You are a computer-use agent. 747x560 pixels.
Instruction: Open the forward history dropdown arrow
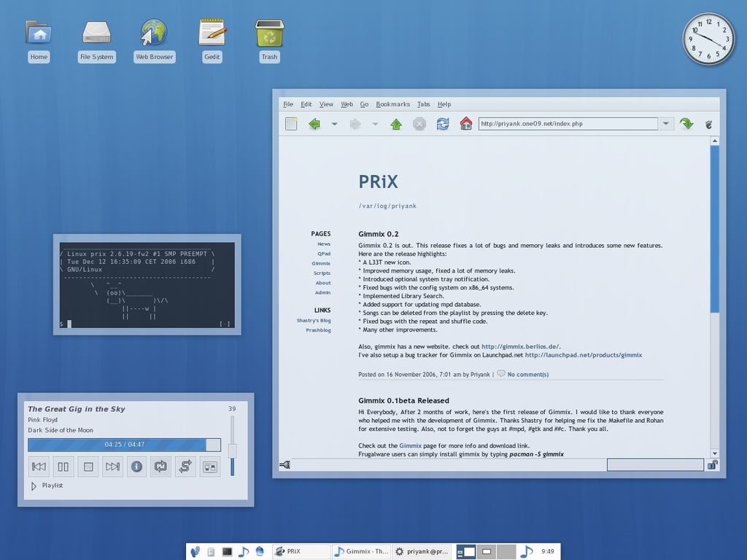point(375,124)
